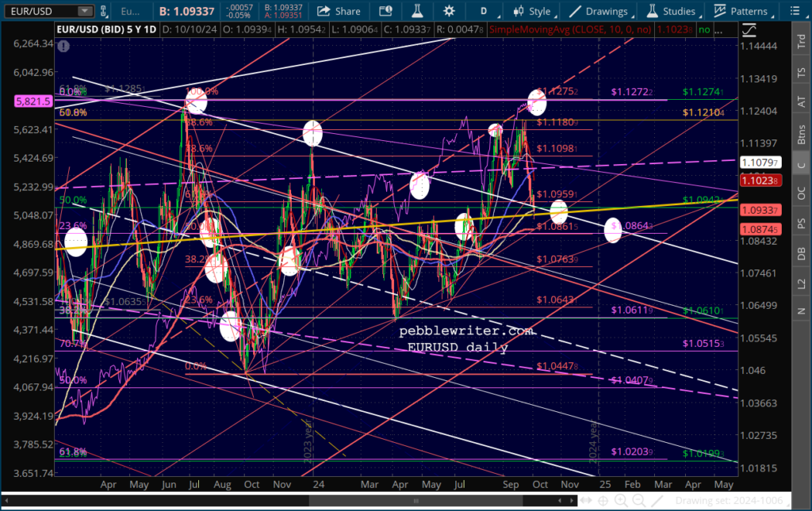Toggle the L2 sidebar panel
The image size is (812, 511).
[x=801, y=284]
